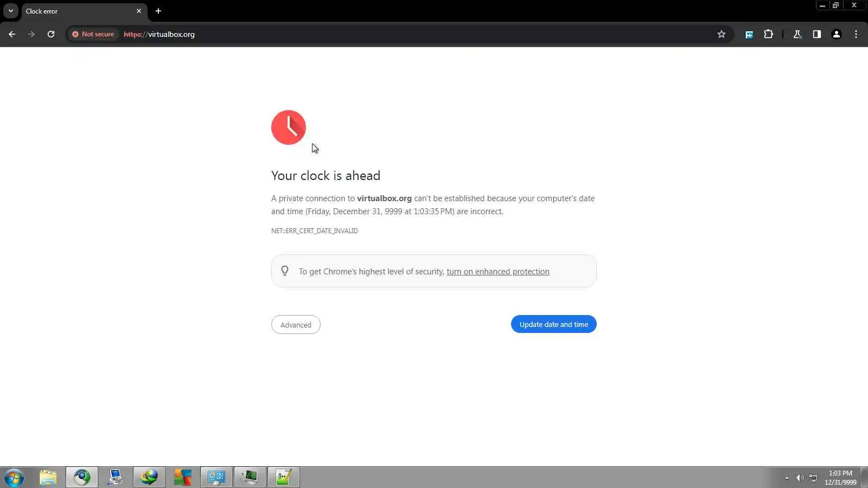
Task: Open the computer network taskbar icon
Action: coord(115,477)
